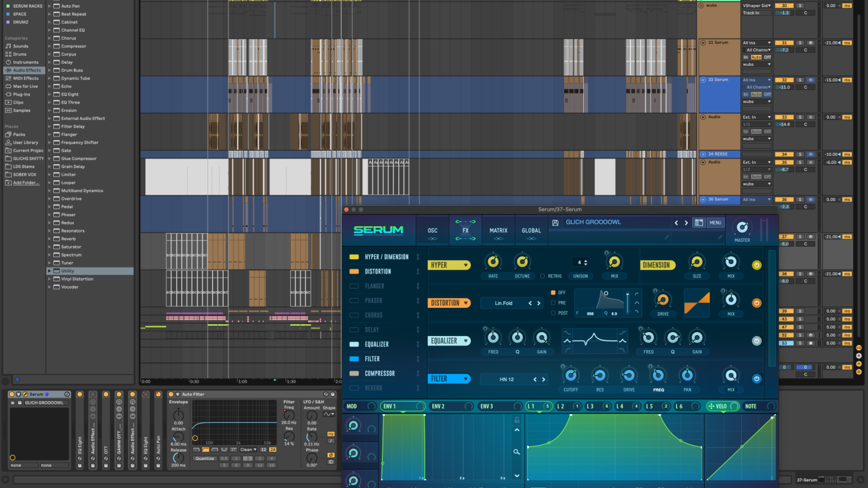Switch to Serum OSC tab
This screenshot has height=488, width=868.
coord(432,231)
